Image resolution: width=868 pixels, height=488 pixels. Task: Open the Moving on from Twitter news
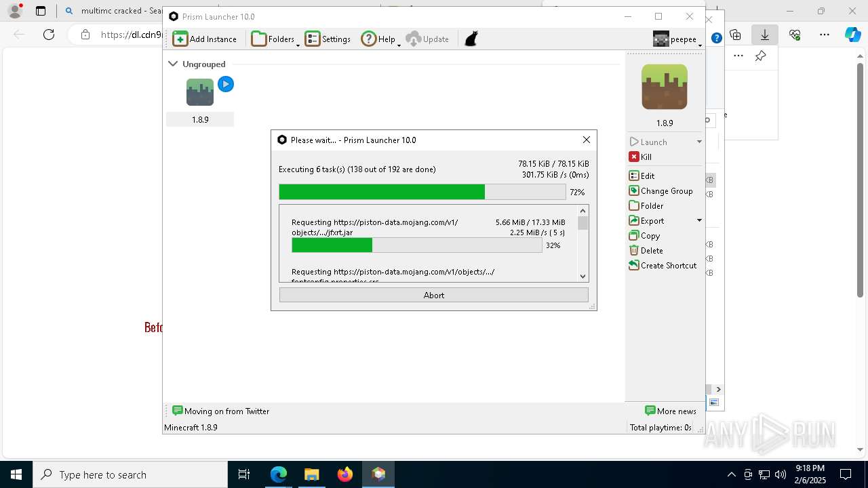pos(221,411)
